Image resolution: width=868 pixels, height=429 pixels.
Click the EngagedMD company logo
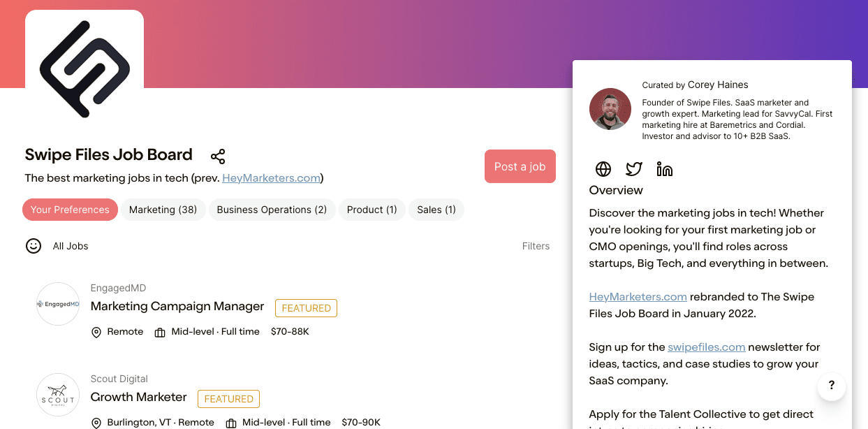58,304
